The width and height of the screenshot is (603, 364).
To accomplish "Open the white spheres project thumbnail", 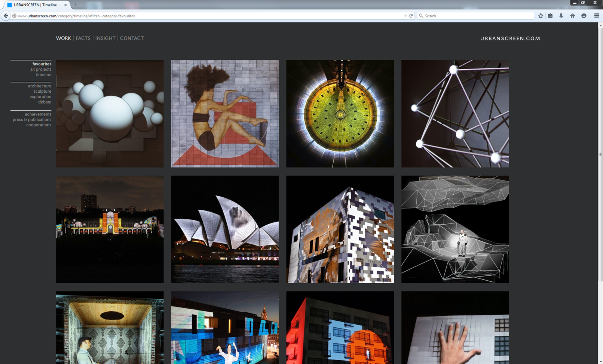I will [x=110, y=114].
